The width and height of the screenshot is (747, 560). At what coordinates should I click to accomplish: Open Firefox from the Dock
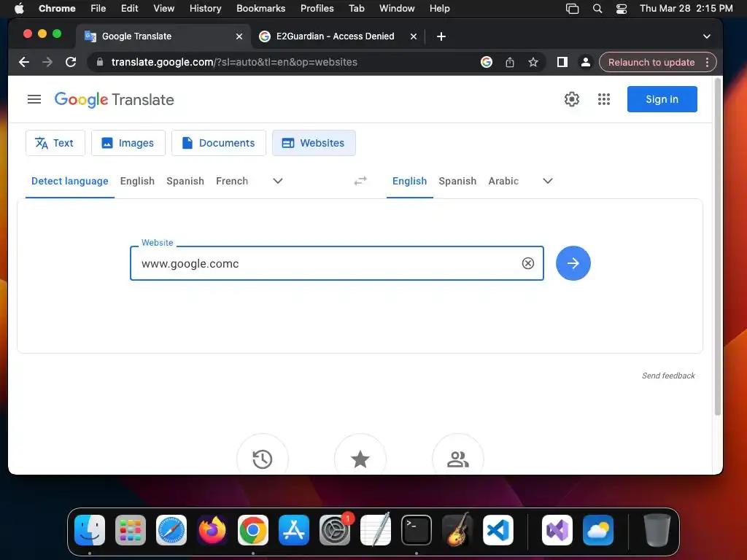[x=212, y=529]
